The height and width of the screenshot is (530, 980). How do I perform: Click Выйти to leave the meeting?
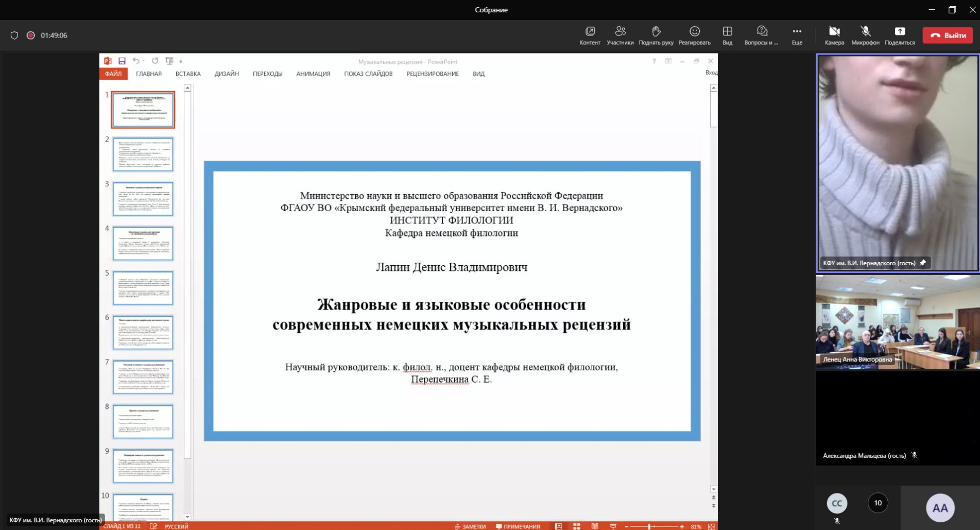click(x=947, y=35)
